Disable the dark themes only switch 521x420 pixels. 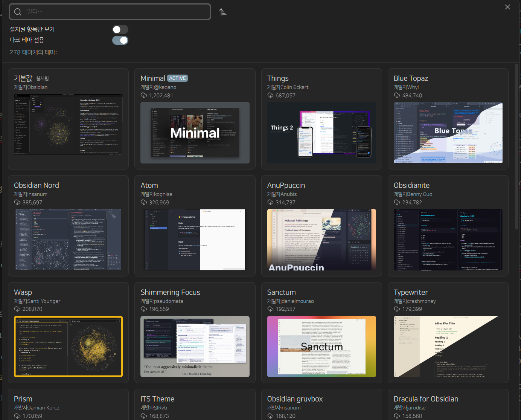[120, 40]
